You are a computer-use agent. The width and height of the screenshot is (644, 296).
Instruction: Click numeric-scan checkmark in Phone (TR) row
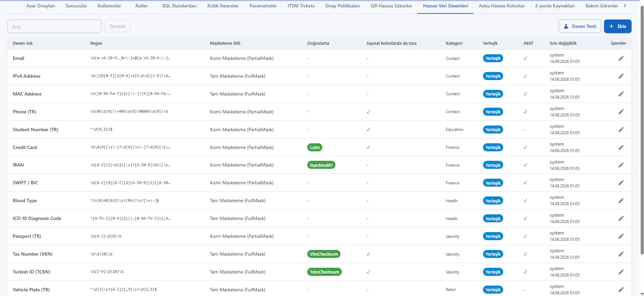pyautogui.click(x=368, y=112)
